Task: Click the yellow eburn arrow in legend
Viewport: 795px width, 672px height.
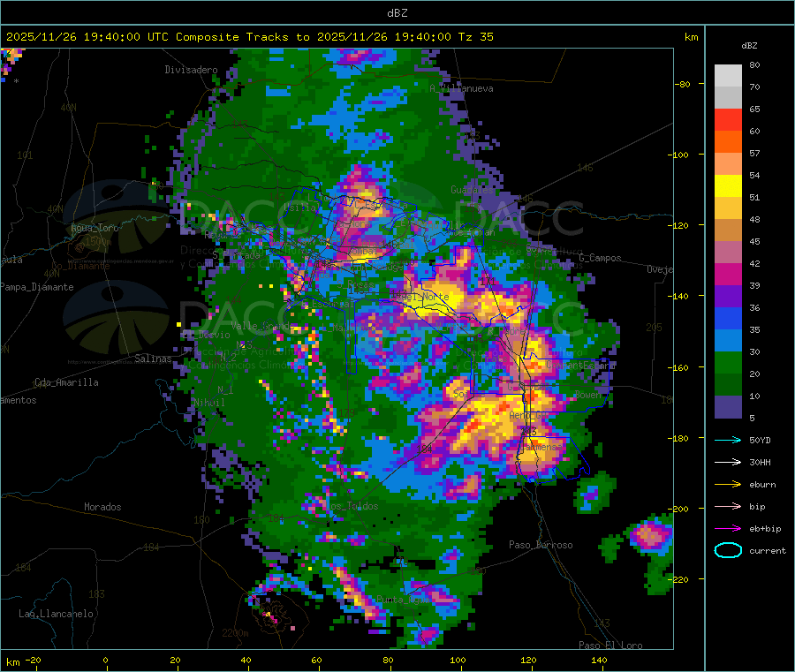Action: (x=728, y=485)
